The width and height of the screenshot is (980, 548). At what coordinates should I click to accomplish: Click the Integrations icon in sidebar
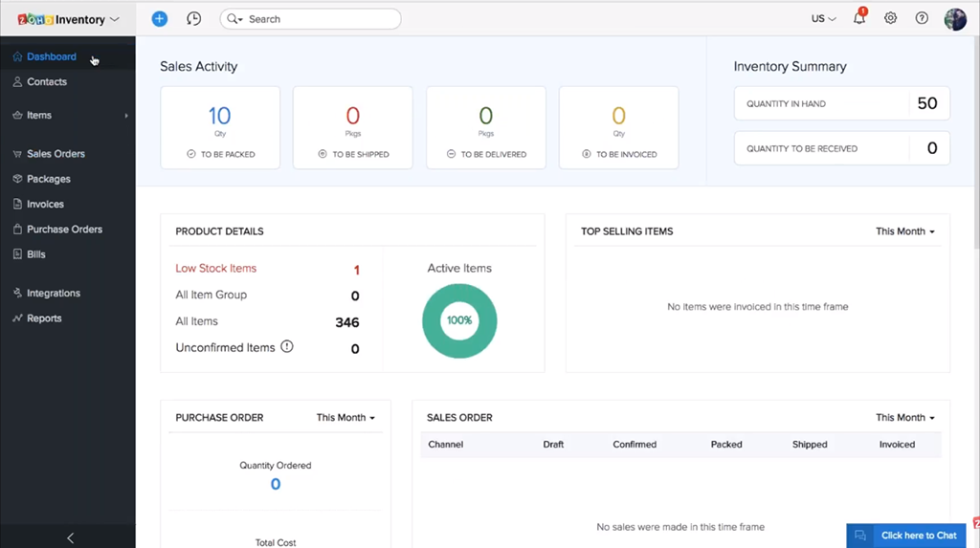click(x=17, y=293)
